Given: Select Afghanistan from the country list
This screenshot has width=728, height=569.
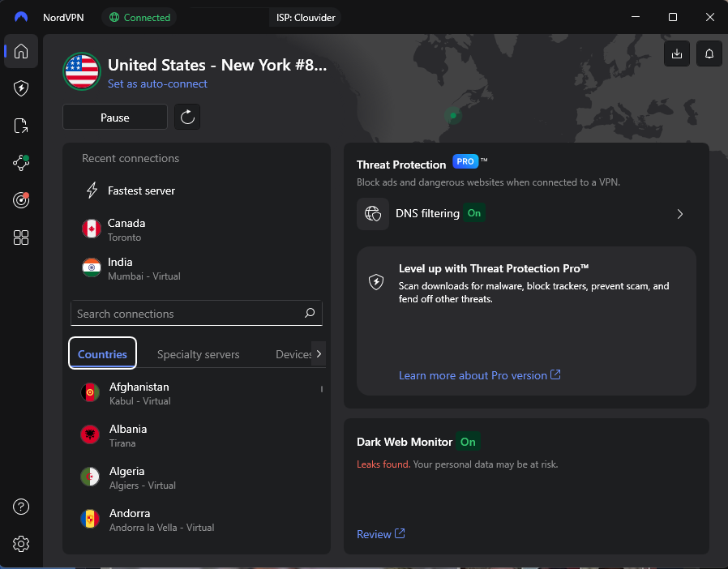Looking at the screenshot, I should (x=196, y=393).
